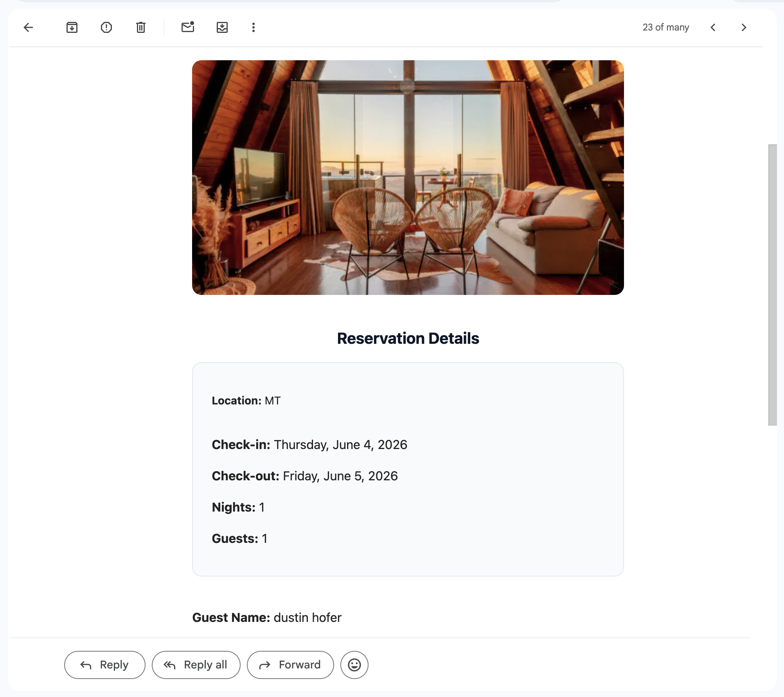Go to older email chevron

pyautogui.click(x=744, y=27)
